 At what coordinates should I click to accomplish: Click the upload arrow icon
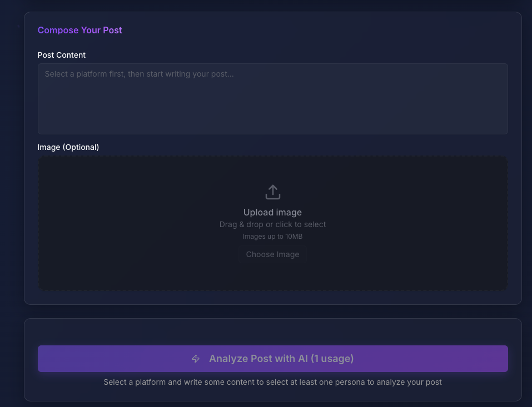(x=272, y=192)
